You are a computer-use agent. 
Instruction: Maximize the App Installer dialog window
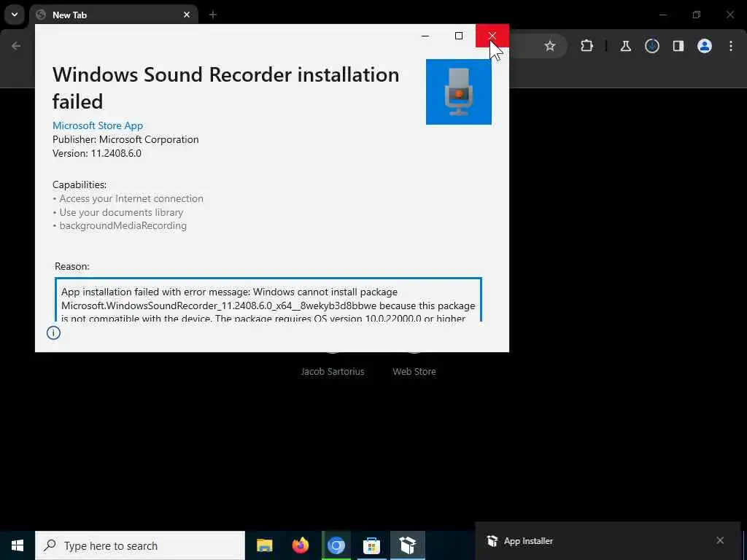459,36
